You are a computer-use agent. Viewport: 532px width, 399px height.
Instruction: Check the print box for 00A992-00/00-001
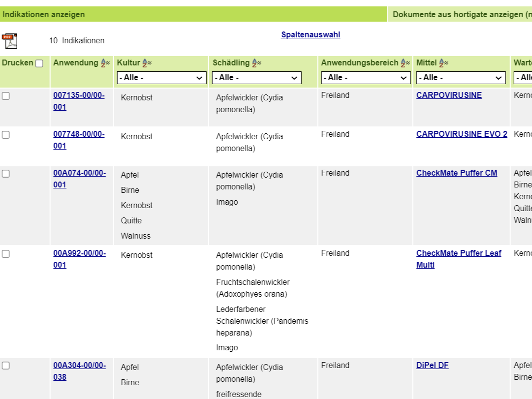[6, 254]
